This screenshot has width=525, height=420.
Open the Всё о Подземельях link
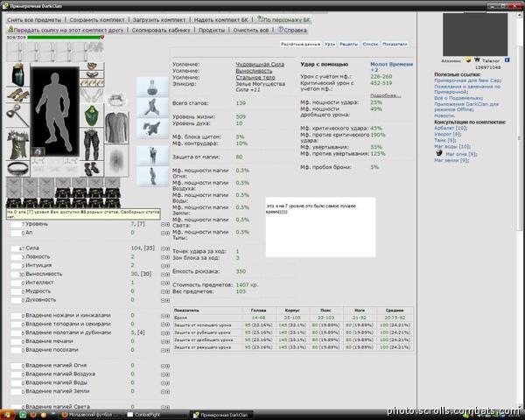coord(458,98)
